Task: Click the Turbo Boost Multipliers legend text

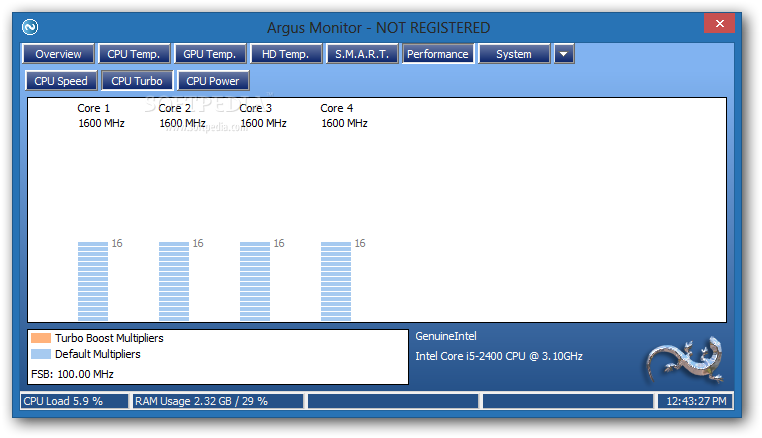Action: 109,338
